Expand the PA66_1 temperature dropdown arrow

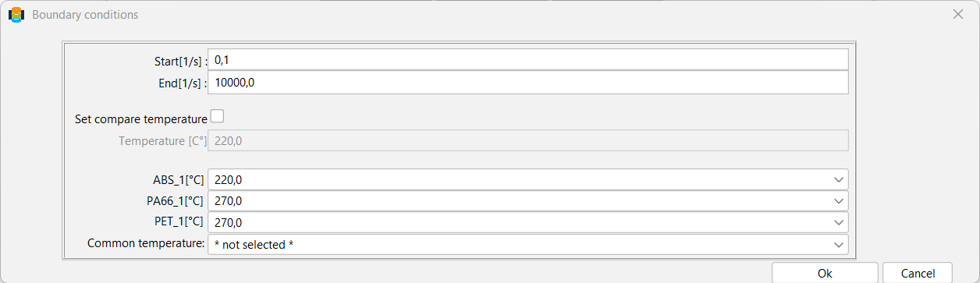(839, 200)
